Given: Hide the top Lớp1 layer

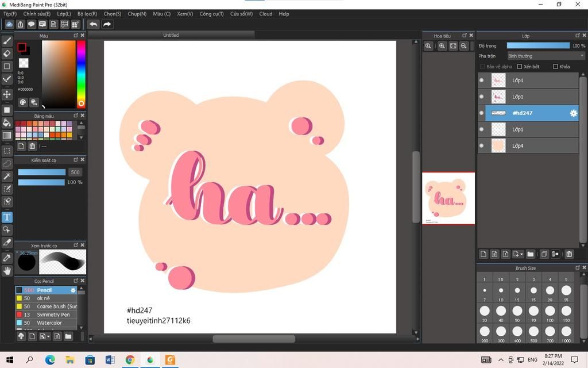Looking at the screenshot, I should coord(482,80).
